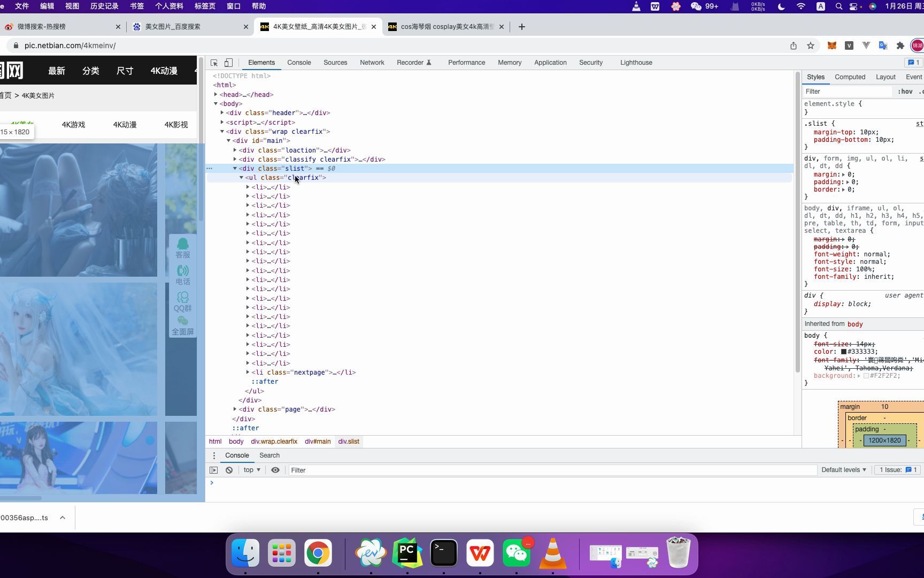Click the 1 Issue indicator in console
924x578 pixels.
point(898,470)
